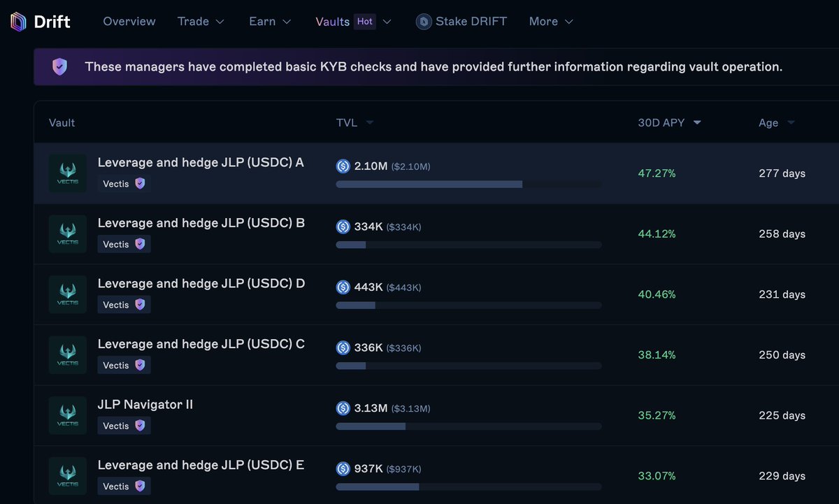This screenshot has height=504, width=839.
Task: Click verified shield badge on JLP (USDC) C
Action: (140, 365)
